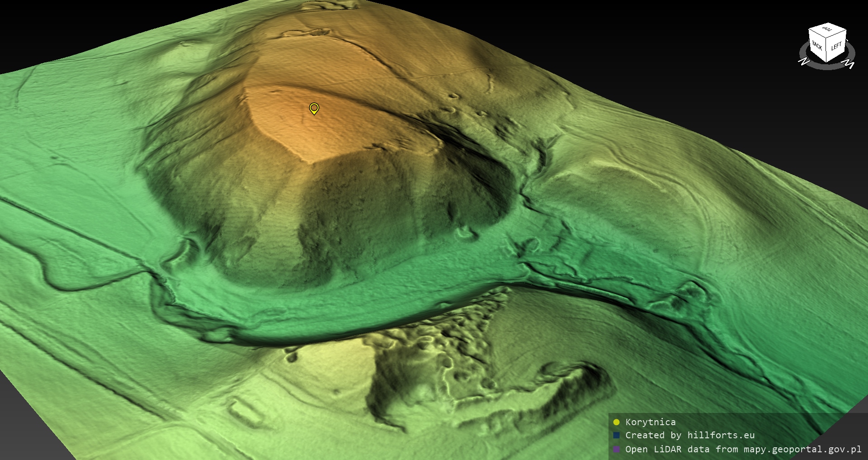Toggle the yellow Korytnica legend dot
Viewport: 868px width, 460px height.
click(x=616, y=422)
